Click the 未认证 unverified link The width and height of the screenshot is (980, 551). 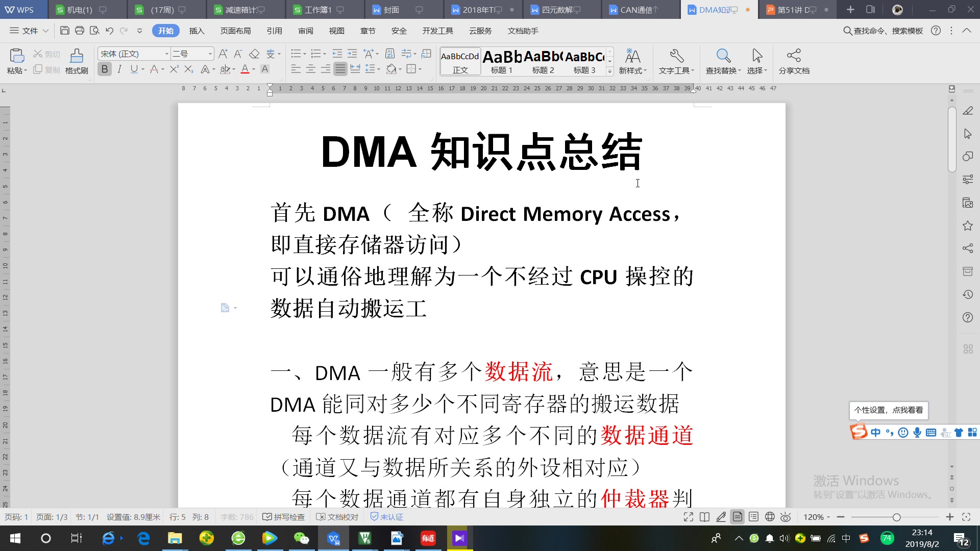[386, 517]
